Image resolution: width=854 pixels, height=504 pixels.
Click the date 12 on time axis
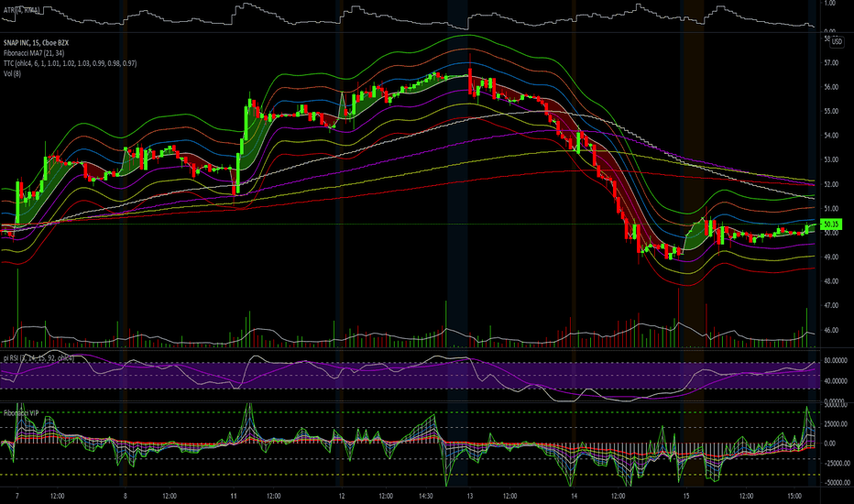click(342, 497)
